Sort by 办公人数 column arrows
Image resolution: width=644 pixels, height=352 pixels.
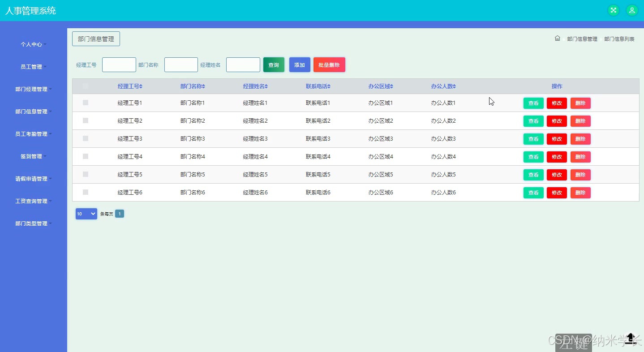(455, 86)
